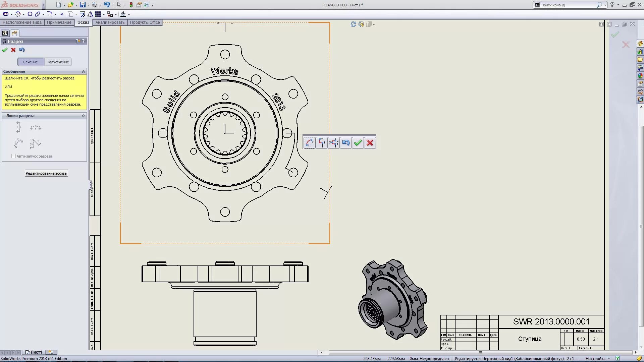Open PropertyManager tab icon
The width and height of the screenshot is (644, 362).
(x=14, y=33)
